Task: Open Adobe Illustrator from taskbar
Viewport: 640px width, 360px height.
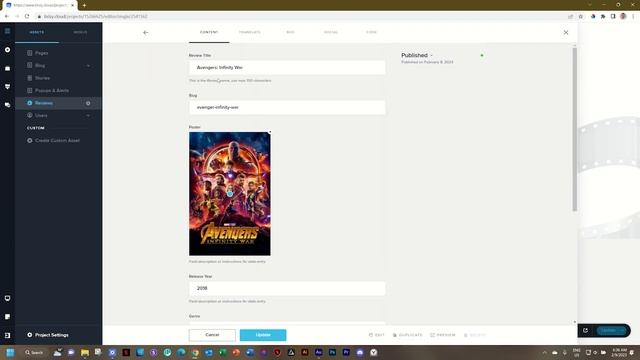Action: [x=305, y=352]
